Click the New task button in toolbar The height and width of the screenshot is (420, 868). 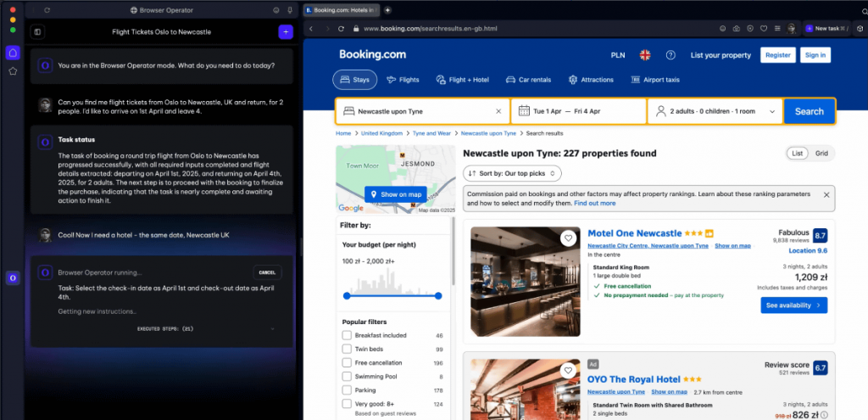[x=826, y=28]
